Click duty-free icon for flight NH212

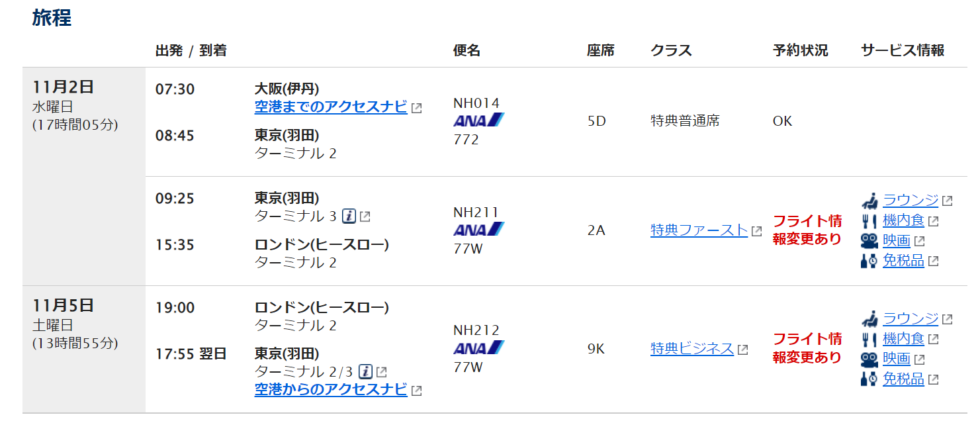pyautogui.click(x=869, y=379)
